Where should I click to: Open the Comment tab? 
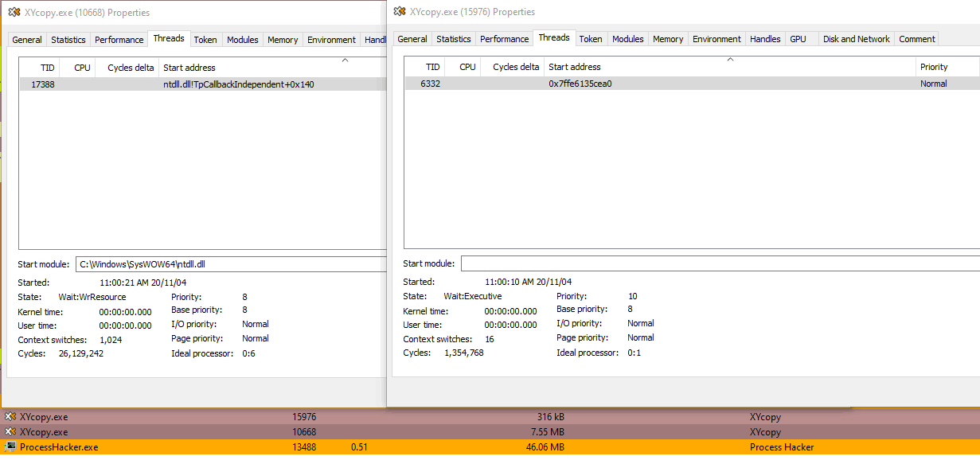tap(917, 39)
